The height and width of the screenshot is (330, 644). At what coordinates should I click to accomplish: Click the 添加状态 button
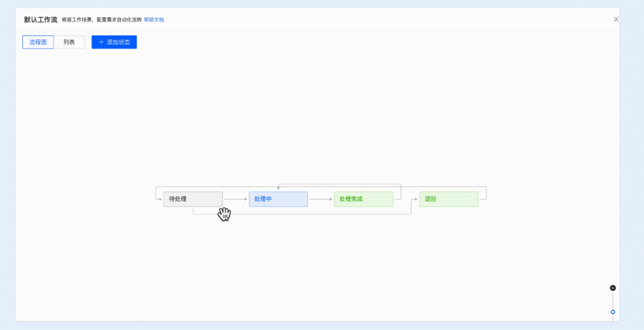[x=114, y=42]
